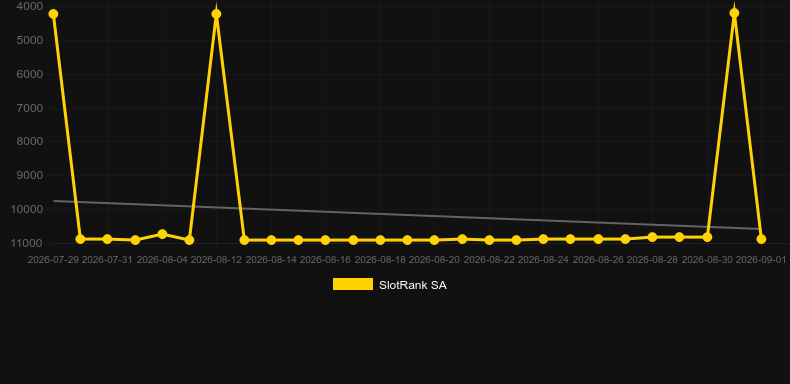Click the 8000 y-axis label
This screenshot has width=790, height=384.
[29, 142]
